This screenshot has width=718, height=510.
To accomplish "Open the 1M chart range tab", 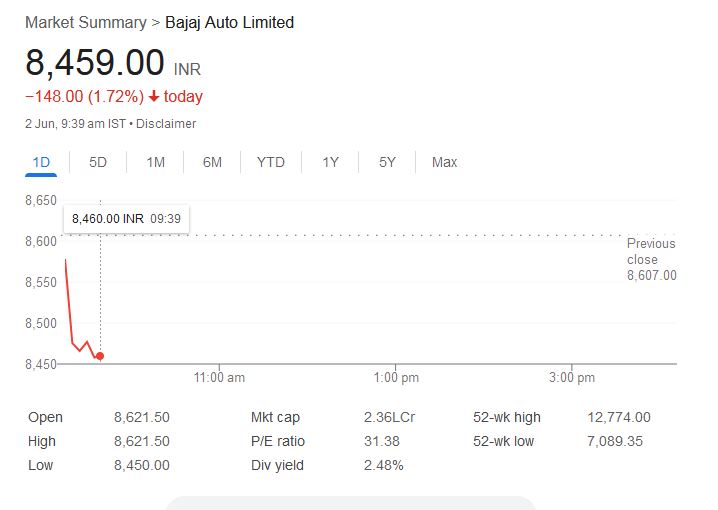I will 155,162.
